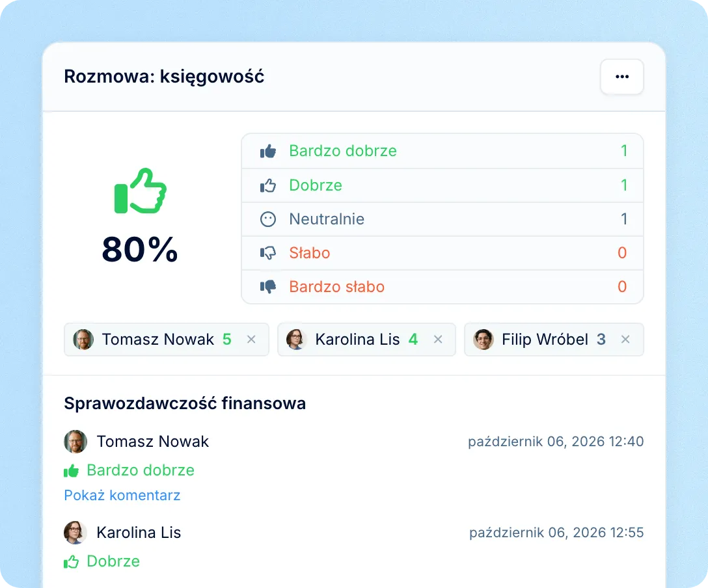Click 'Bardzo dobrze' rating in Tomasz Nowak's review
This screenshot has height=588, width=708.
coord(141,470)
